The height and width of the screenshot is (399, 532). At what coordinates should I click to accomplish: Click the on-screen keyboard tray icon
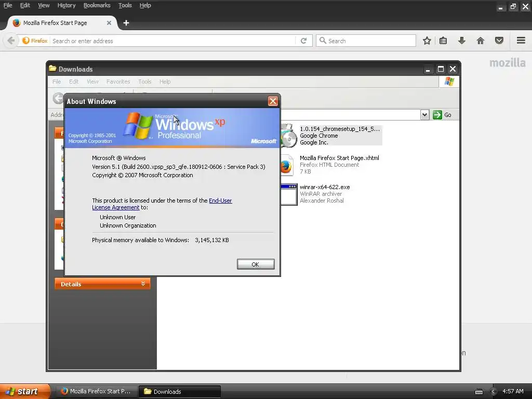479,392
